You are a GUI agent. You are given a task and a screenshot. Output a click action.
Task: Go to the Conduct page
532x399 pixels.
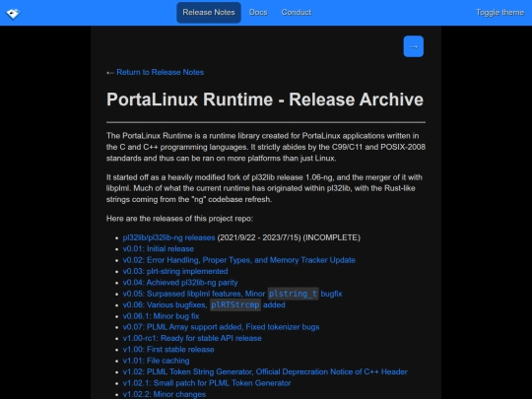tap(297, 13)
